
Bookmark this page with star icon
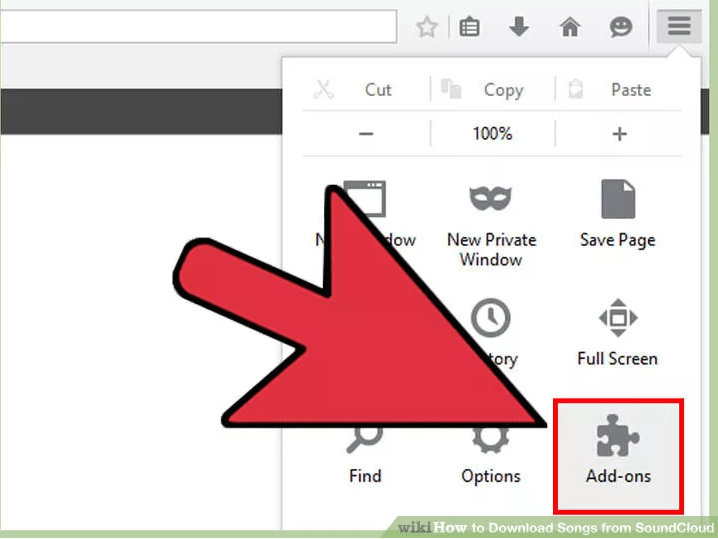(427, 27)
